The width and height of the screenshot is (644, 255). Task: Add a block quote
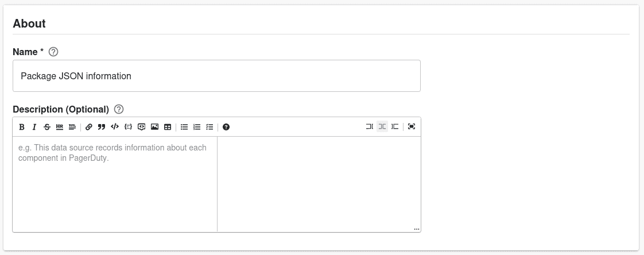tap(102, 127)
